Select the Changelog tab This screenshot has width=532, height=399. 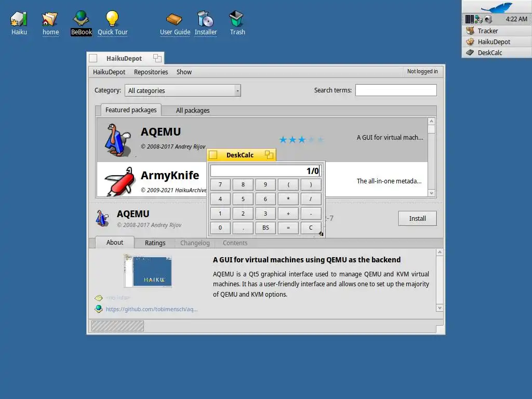tap(195, 243)
